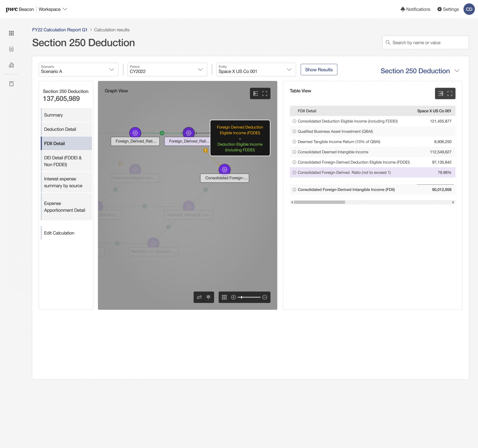This screenshot has height=448, width=478.
Task: Click first Foreign_Derived_Rati node gear
Action: [135, 133]
